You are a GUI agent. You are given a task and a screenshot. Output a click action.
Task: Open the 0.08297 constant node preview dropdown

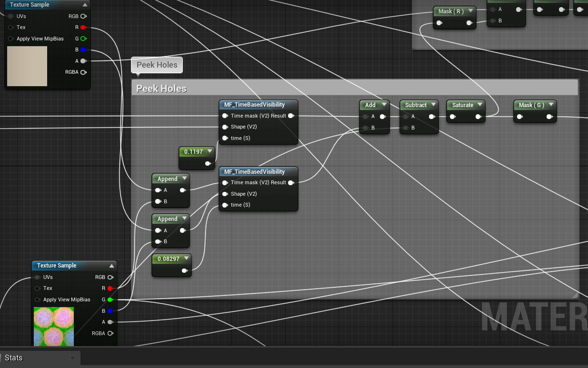click(x=185, y=259)
